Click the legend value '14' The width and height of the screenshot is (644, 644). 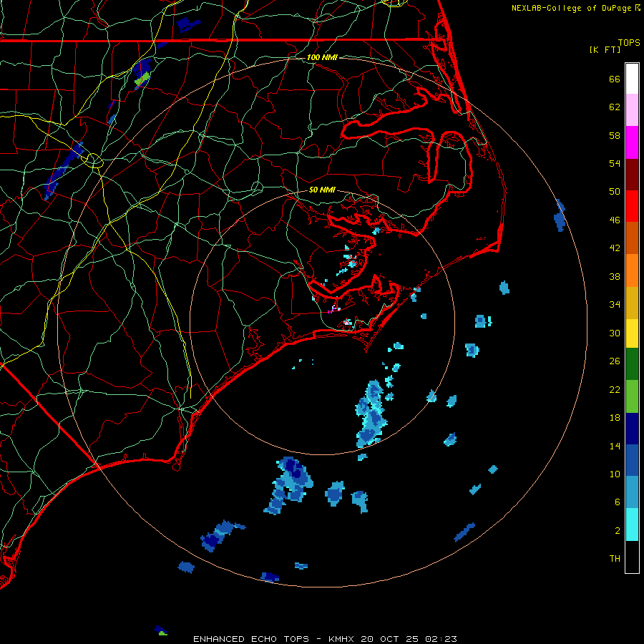click(615, 446)
